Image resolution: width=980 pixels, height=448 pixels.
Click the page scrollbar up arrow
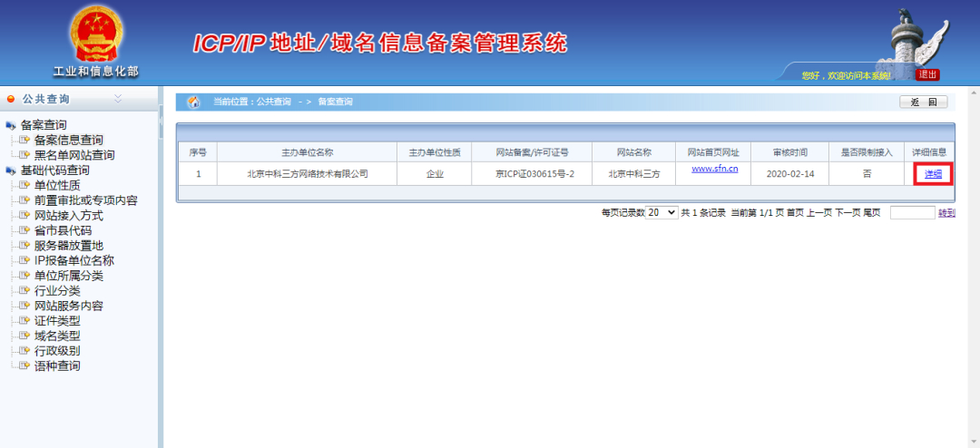pyautogui.click(x=974, y=93)
